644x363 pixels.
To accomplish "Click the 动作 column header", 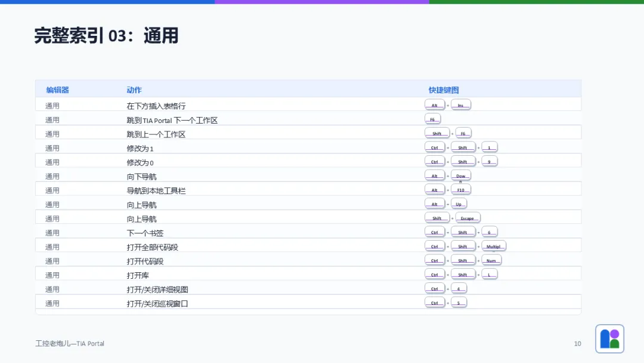I will 134,90.
